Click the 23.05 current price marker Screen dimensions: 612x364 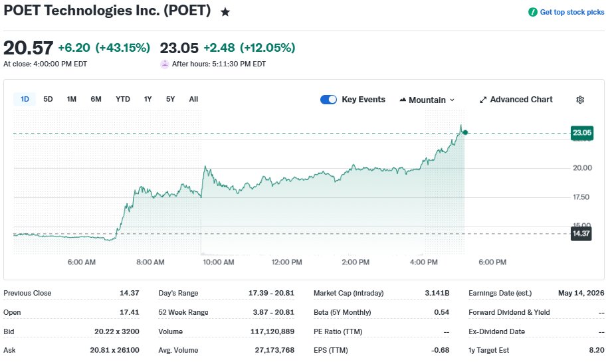(581, 133)
